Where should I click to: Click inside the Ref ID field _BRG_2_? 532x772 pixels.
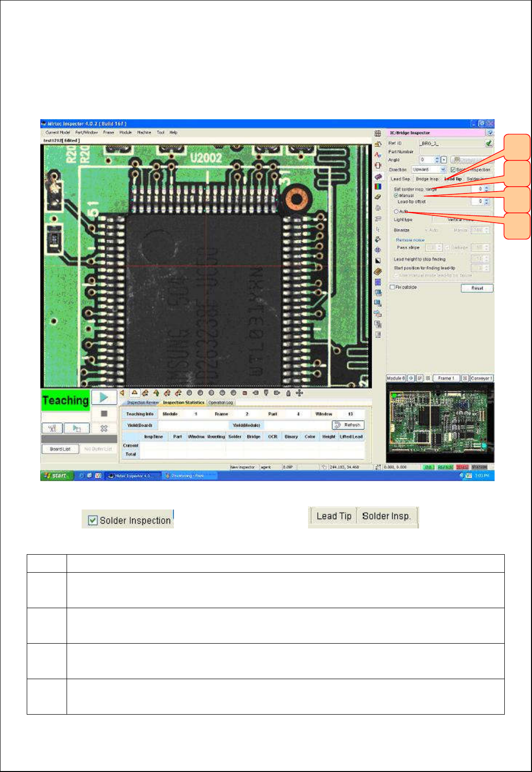pyautogui.click(x=451, y=143)
